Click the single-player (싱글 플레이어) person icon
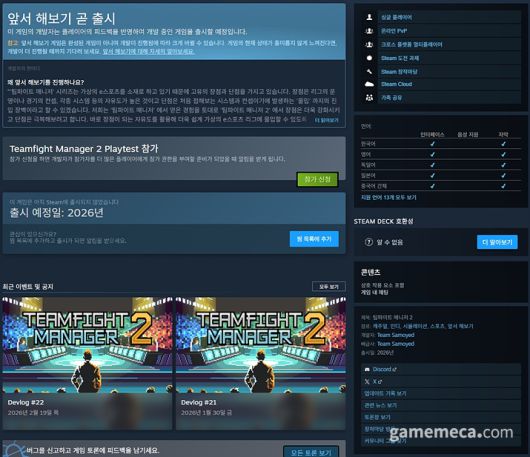Image resolution: width=530 pixels, height=457 pixels. (369, 17)
